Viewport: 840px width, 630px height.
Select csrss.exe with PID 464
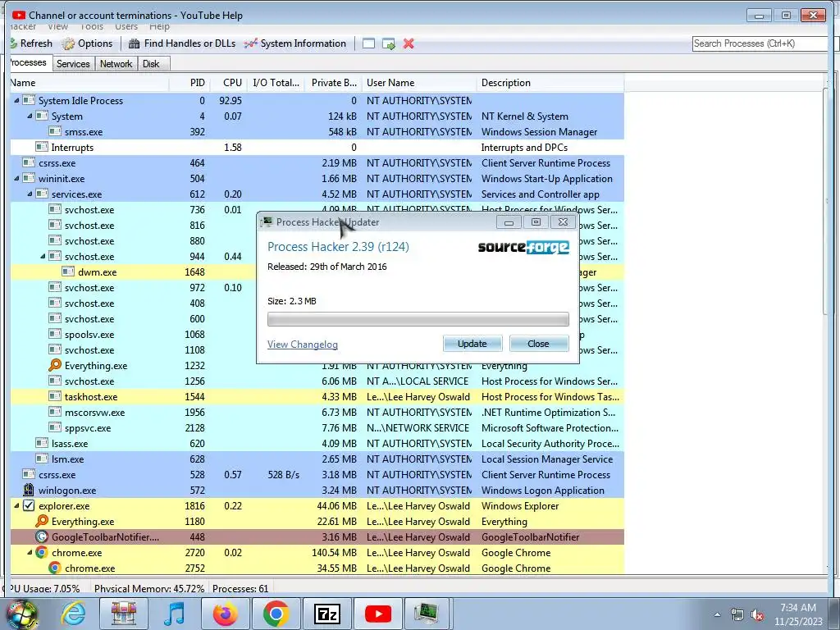[x=317, y=163]
